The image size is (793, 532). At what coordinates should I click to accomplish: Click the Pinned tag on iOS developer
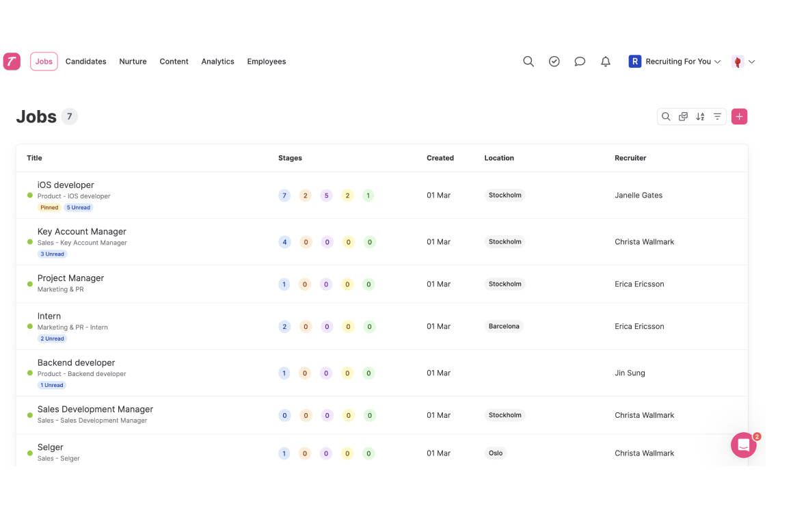pos(49,207)
